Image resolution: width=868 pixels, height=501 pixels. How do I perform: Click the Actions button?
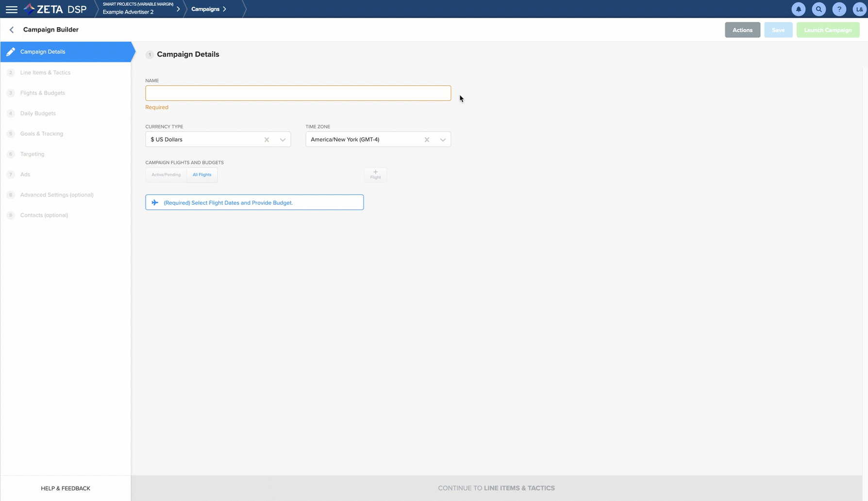tap(742, 30)
